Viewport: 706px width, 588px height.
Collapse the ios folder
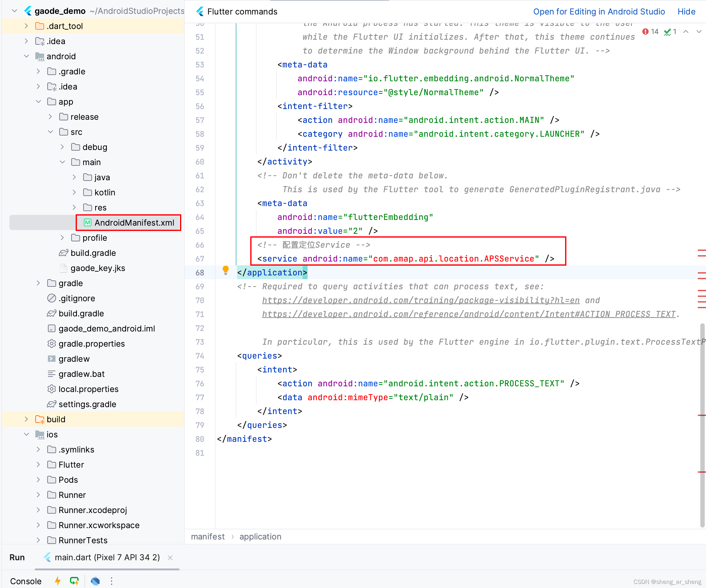pos(26,434)
